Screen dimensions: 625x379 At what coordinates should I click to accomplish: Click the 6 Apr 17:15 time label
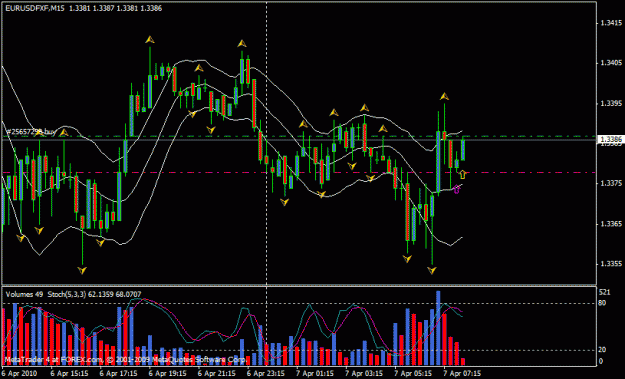click(118, 373)
